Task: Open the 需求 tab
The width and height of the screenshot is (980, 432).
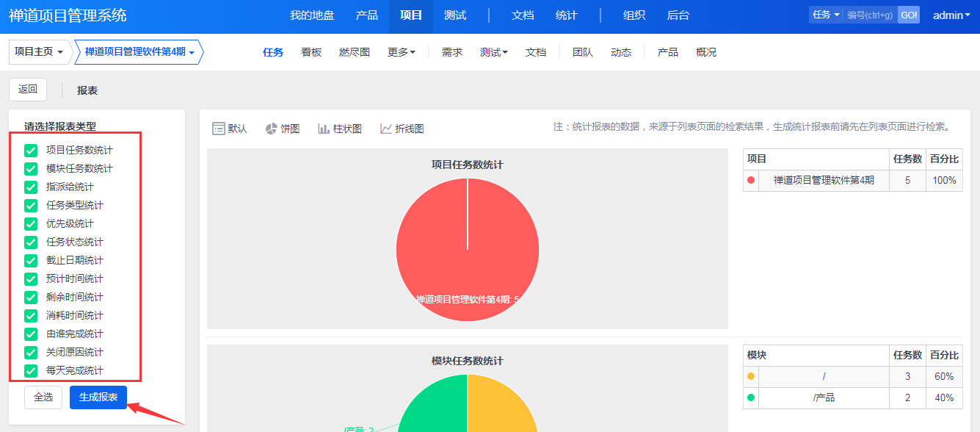Action: point(452,52)
